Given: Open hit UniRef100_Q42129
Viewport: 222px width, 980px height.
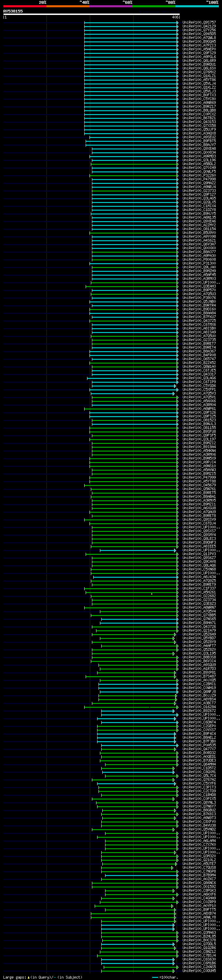Looking at the screenshot, I should [x=199, y=26].
